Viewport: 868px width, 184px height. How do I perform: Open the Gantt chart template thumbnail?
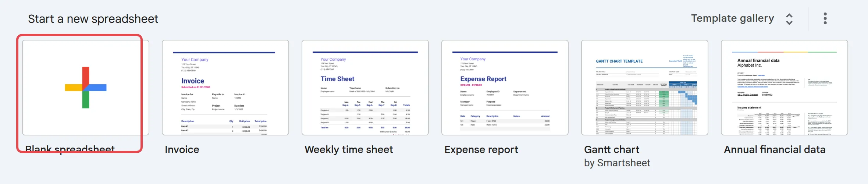coord(645,88)
